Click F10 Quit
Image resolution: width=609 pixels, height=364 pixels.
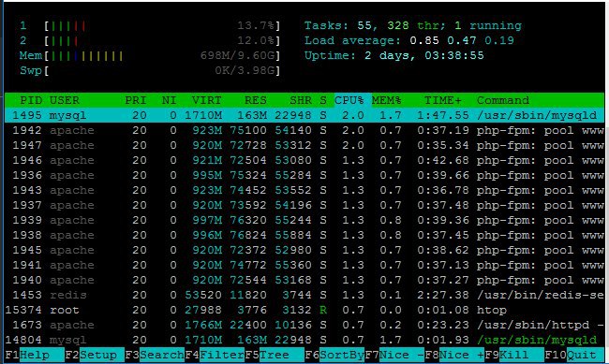pos(574,355)
